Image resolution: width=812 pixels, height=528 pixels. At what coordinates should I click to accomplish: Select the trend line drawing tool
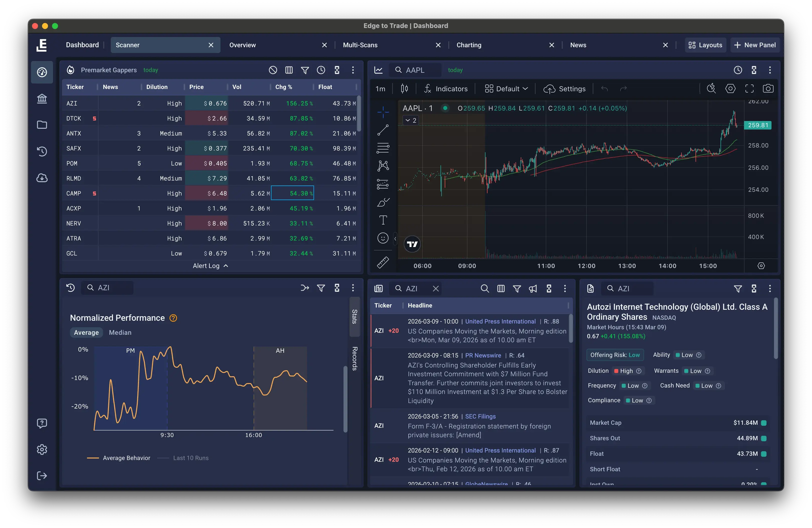383,130
